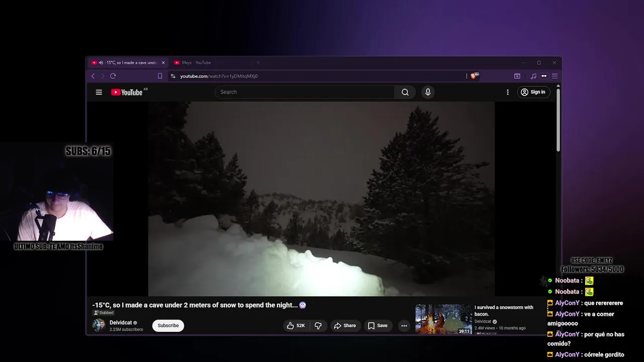644x362 pixels.
Task: Like the video with the 52K thumbs-up
Action: click(296, 326)
